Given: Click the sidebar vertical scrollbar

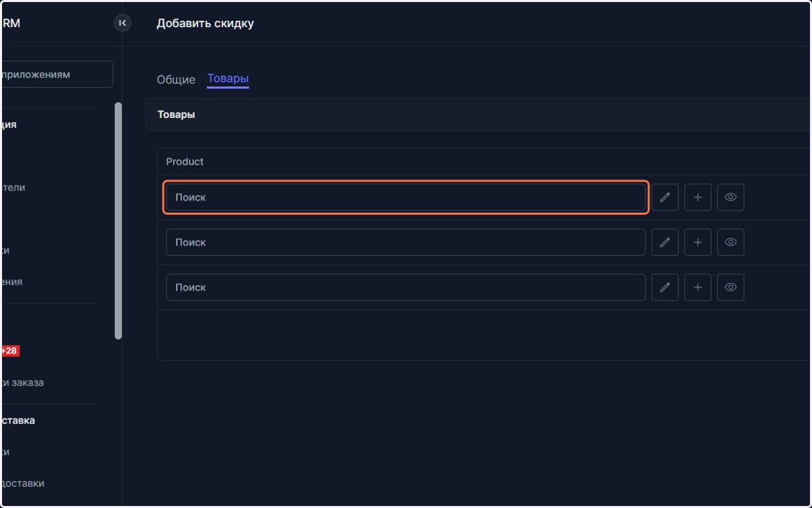Looking at the screenshot, I should coord(118,220).
